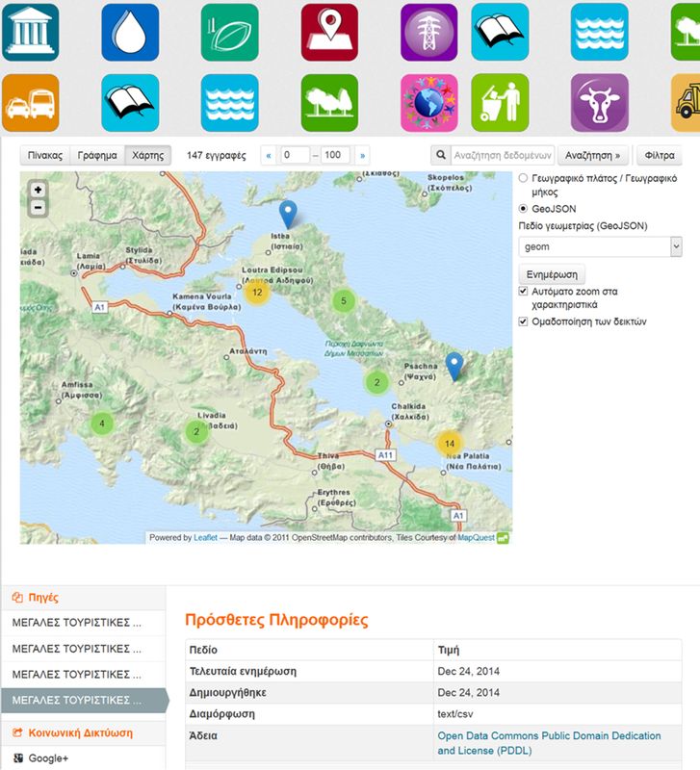This screenshot has height=770, width=700.
Task: Focus the Αναζήτηση δεδομένων search box
Action: coord(503,155)
